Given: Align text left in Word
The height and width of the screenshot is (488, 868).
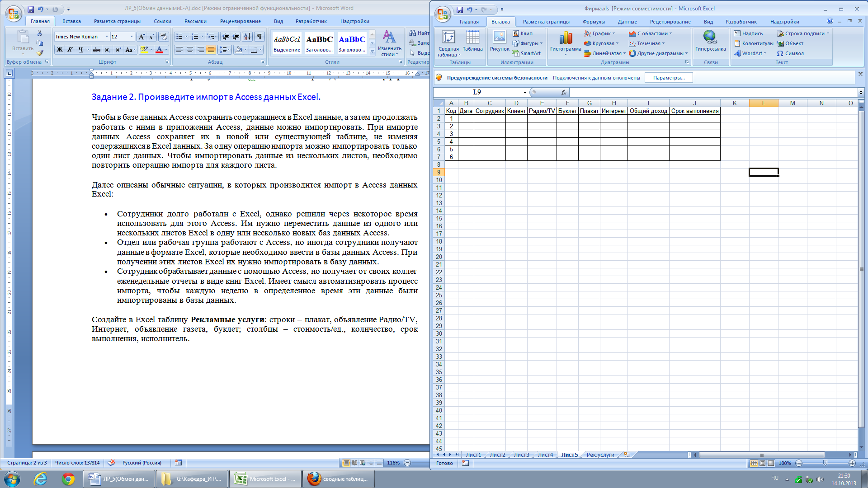Looking at the screenshot, I should pyautogui.click(x=179, y=50).
